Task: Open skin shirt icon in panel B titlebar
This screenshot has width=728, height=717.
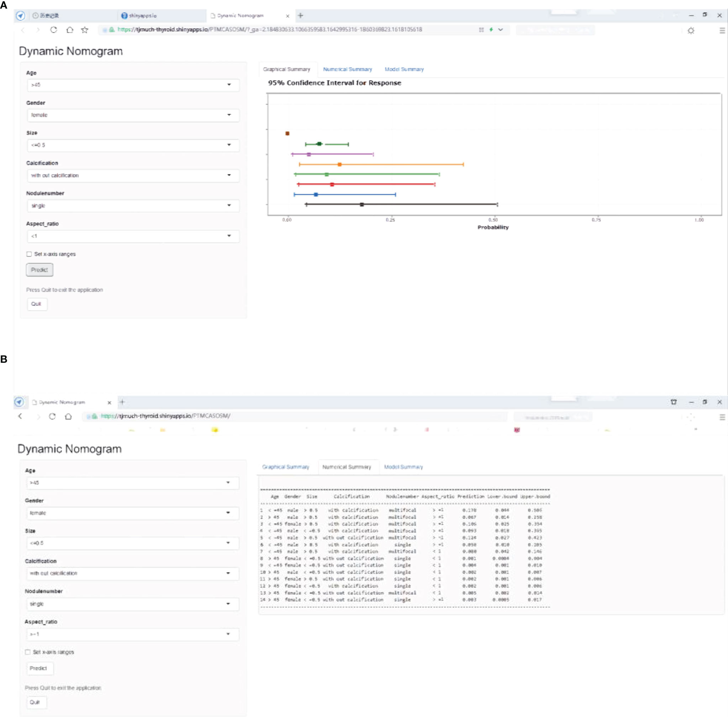Action: point(674,402)
